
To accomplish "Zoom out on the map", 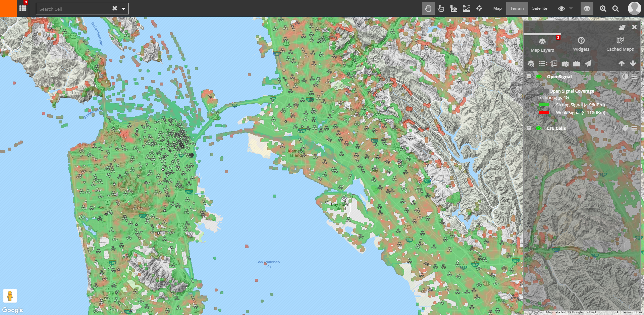I will (615, 9).
